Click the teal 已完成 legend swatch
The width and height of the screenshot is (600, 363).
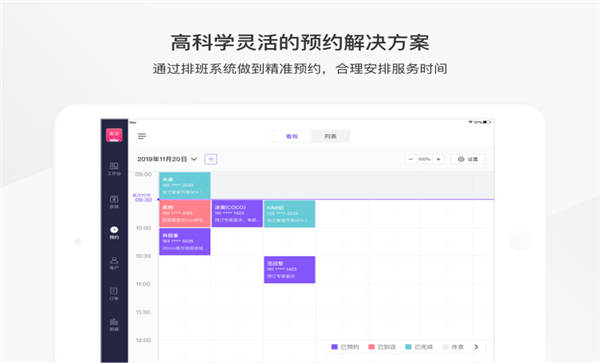(408, 347)
